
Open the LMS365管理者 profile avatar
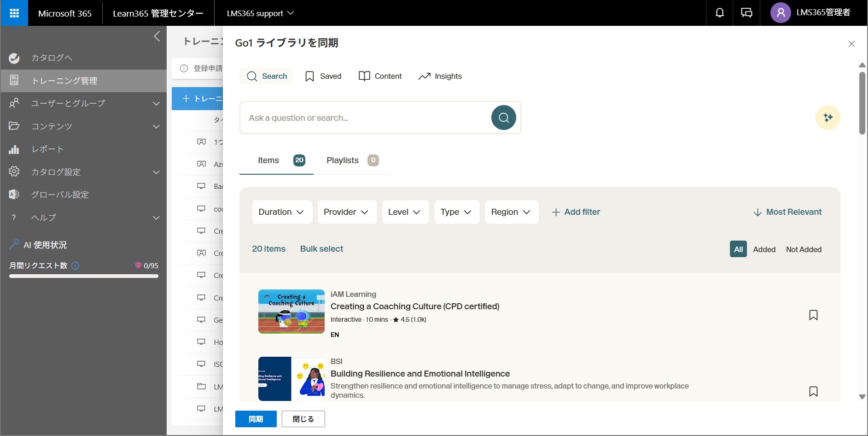[x=781, y=13]
